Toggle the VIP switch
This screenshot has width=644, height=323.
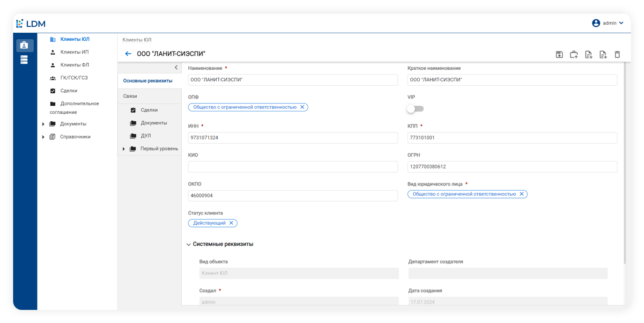click(x=415, y=109)
